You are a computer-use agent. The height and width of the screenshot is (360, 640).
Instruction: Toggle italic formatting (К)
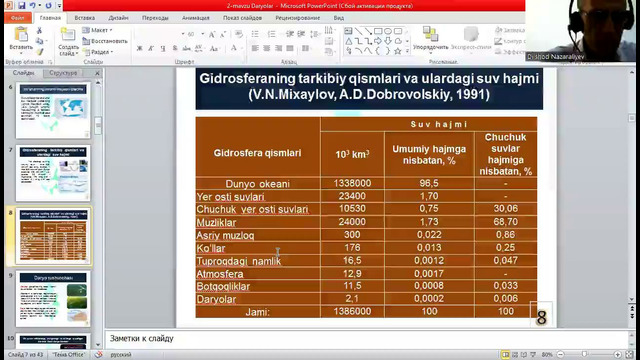click(x=151, y=49)
